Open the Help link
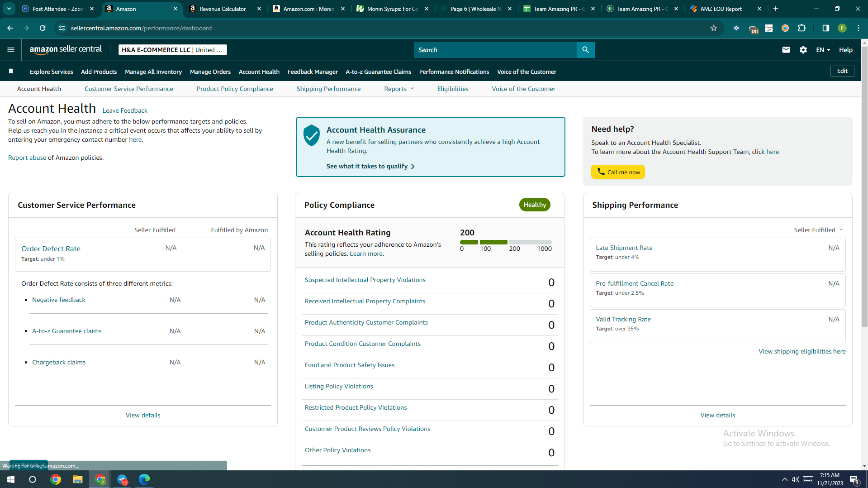868x488 pixels. 846,50
